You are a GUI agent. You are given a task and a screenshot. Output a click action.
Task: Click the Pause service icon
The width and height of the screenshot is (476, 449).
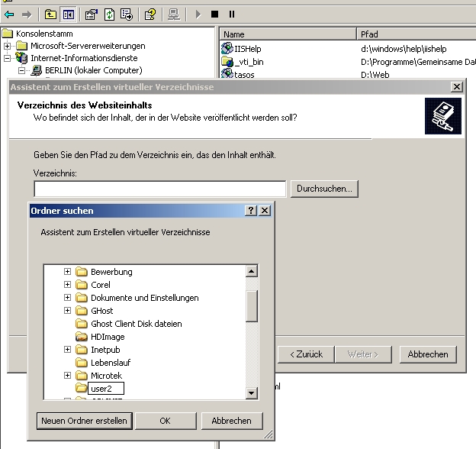coord(232,14)
